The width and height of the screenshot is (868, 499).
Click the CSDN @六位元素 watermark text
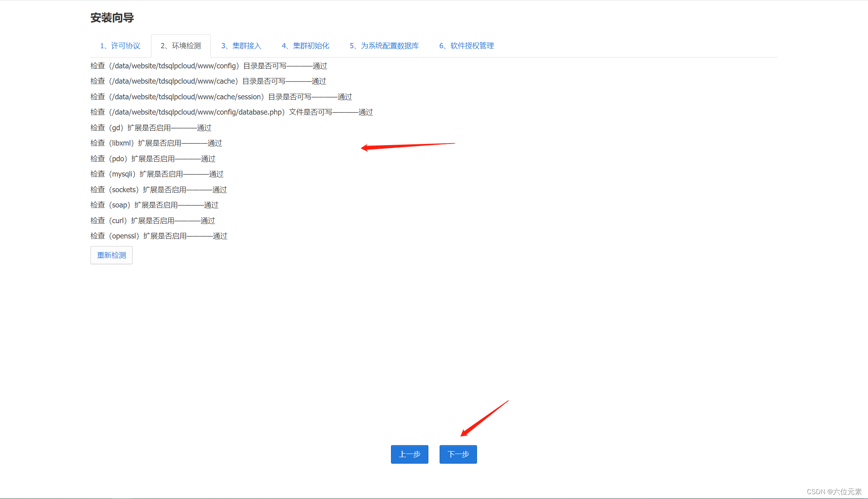point(834,492)
